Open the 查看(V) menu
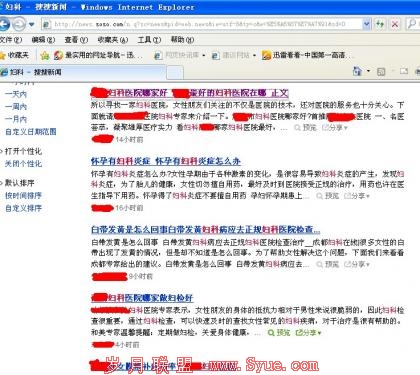 (x=76, y=40)
